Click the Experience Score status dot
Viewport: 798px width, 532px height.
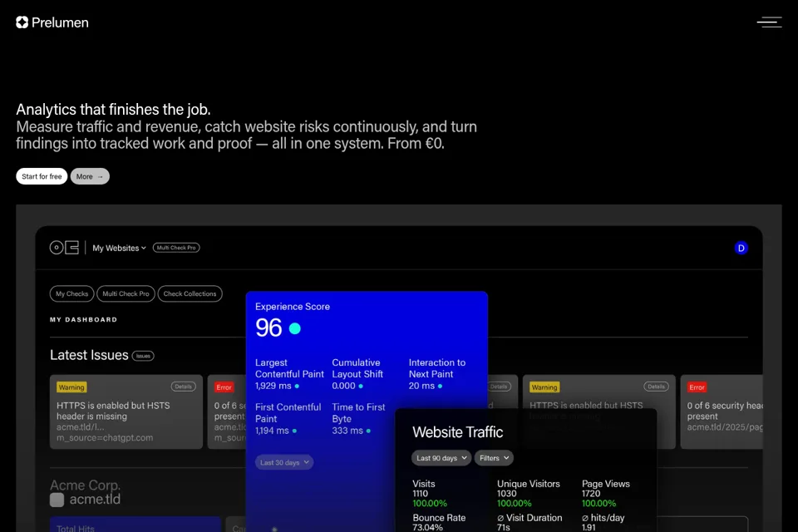294,328
